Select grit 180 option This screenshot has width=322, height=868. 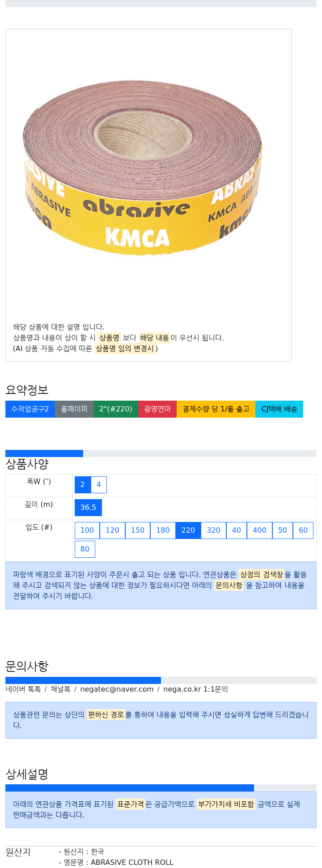click(x=163, y=530)
